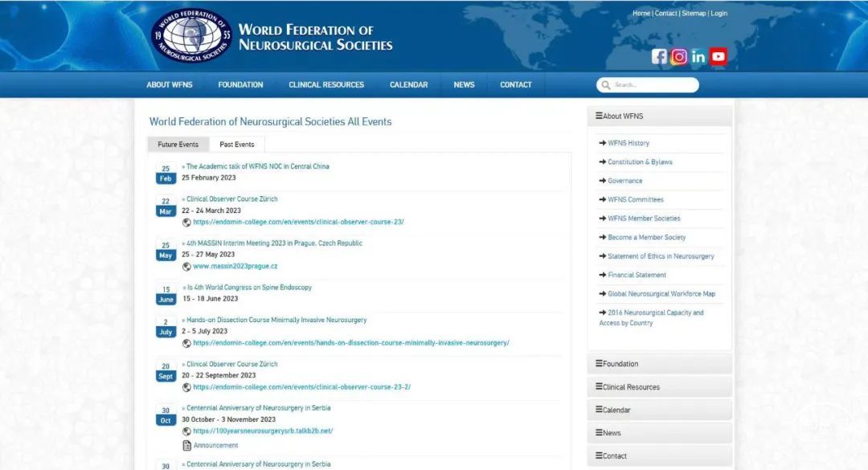Open Become a Member Society link
The height and width of the screenshot is (470, 868).
646,237
